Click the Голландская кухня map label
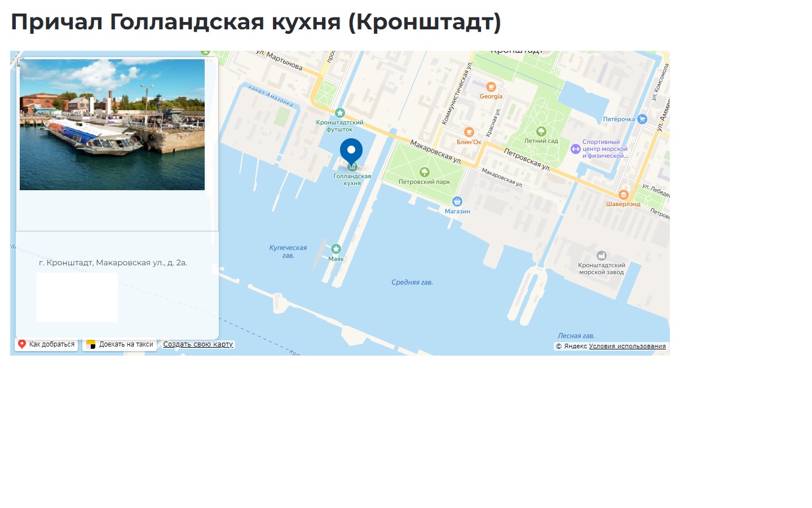The height and width of the screenshot is (508, 812). pos(352,179)
